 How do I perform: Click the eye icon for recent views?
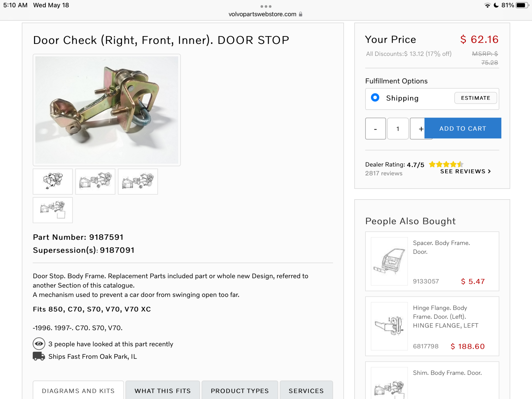(x=39, y=344)
